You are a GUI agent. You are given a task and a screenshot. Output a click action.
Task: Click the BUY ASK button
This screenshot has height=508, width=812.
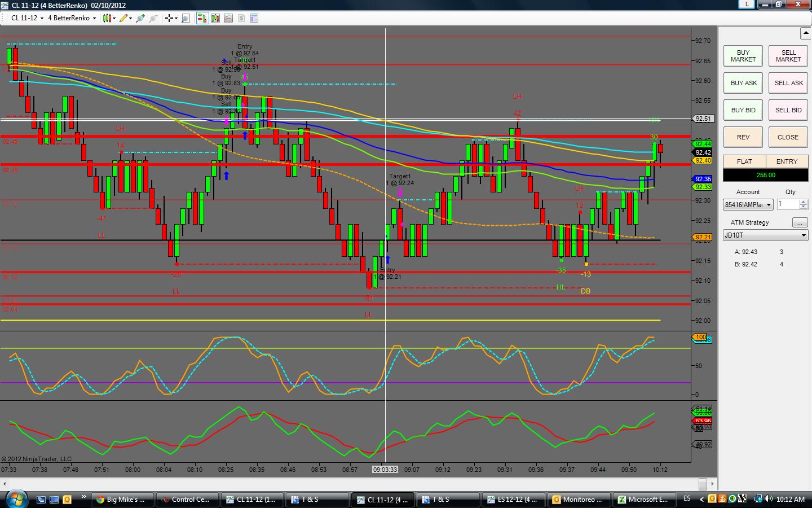click(x=743, y=83)
